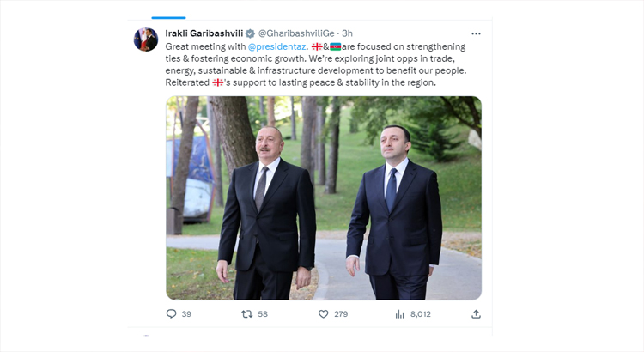Viewport: 644px width, 352px height.
Task: Click the 8,012 views count
Action: pyautogui.click(x=421, y=314)
